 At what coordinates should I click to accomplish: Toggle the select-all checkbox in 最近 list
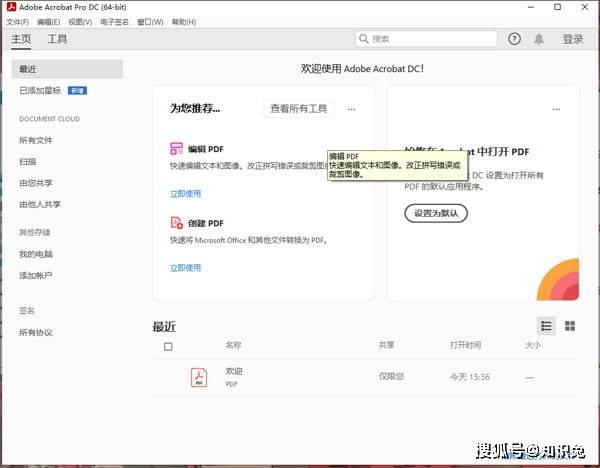(x=168, y=346)
